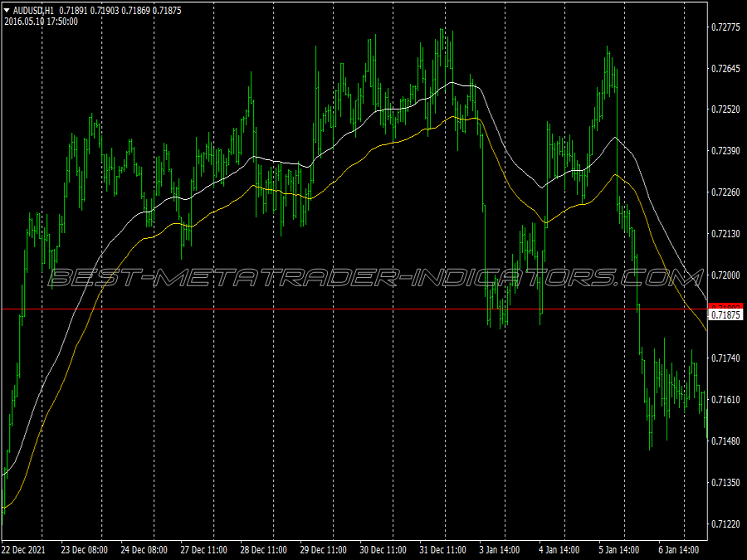The image size is (747, 560).
Task: Click the 0.72390 price scale value
Action: point(725,151)
